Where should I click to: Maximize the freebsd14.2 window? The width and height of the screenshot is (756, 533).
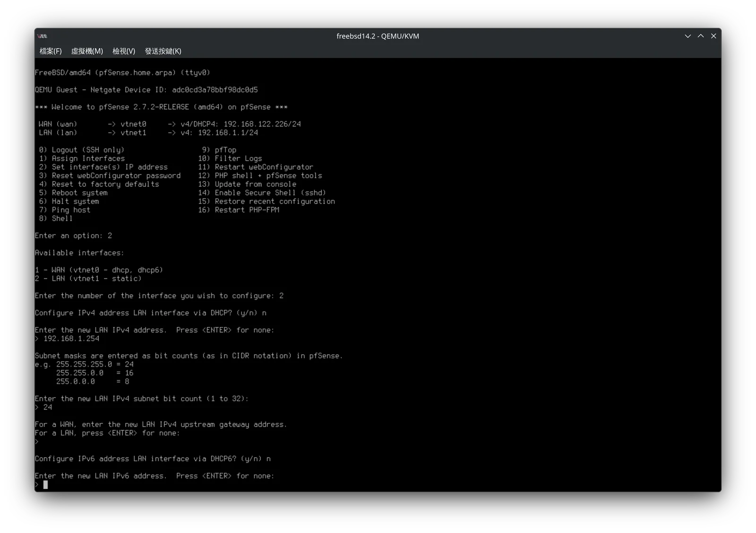coord(701,36)
